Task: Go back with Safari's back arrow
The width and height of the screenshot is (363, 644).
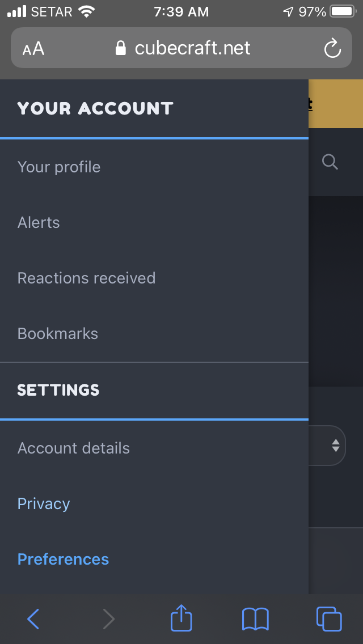Action: click(x=33, y=618)
